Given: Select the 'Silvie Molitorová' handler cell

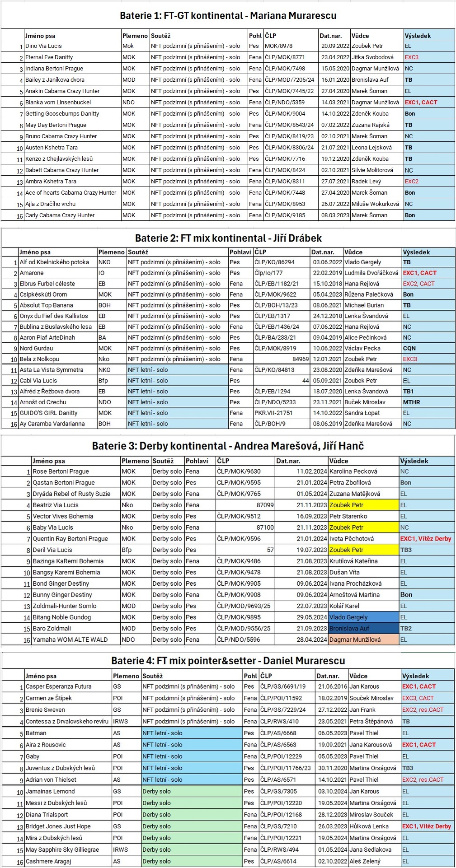Looking at the screenshot, I should pos(377,170).
